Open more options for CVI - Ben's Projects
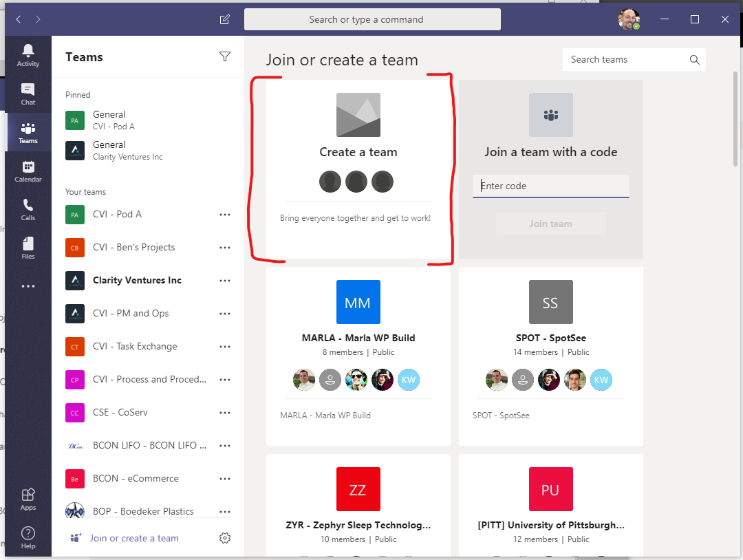The width and height of the screenshot is (743, 560). 225,248
